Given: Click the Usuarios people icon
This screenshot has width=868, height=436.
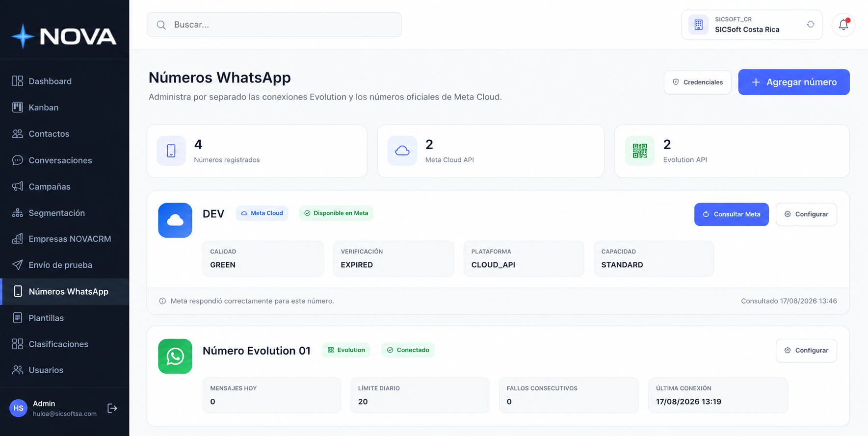Looking at the screenshot, I should tap(18, 370).
